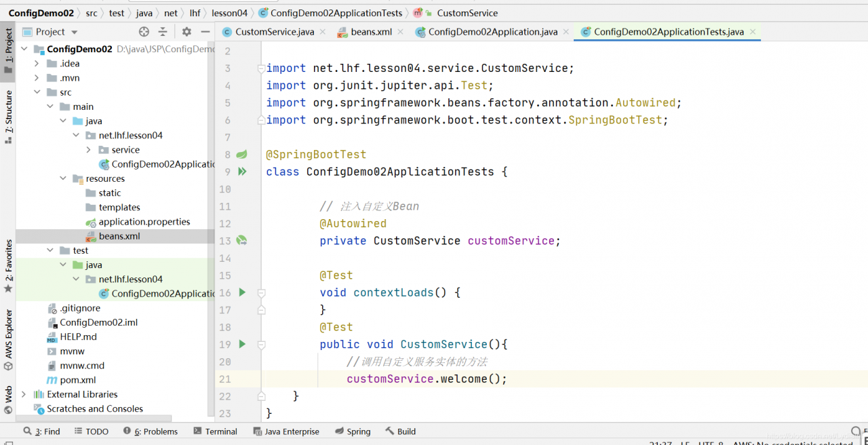Click autowired bean gutter icon at line 13
Image resolution: width=868 pixels, height=445 pixels.
click(x=242, y=241)
